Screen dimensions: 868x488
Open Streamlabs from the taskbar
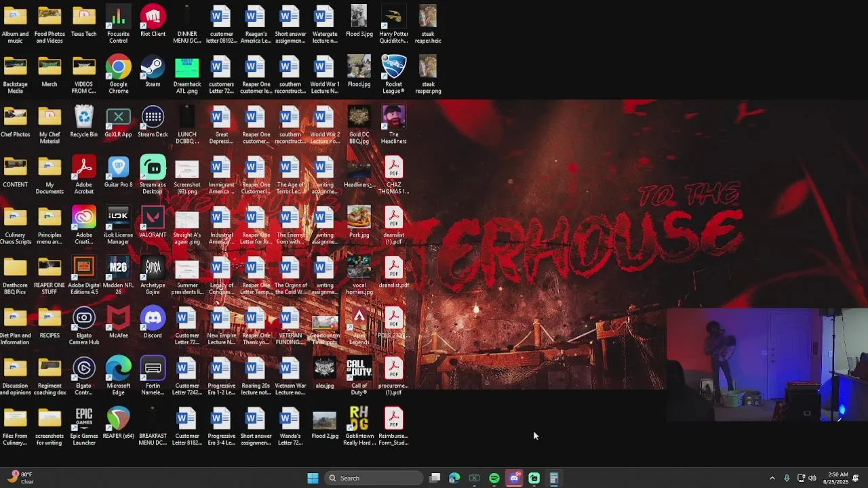[534, 478]
